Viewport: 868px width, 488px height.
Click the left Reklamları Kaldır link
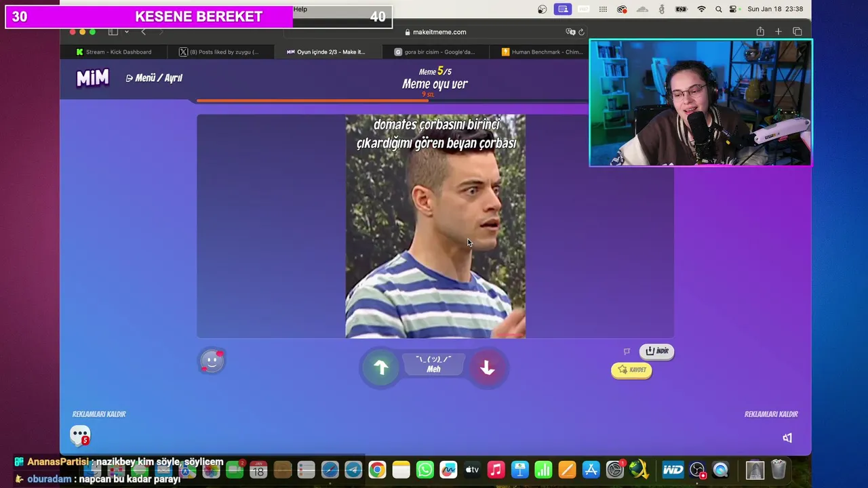click(x=99, y=414)
